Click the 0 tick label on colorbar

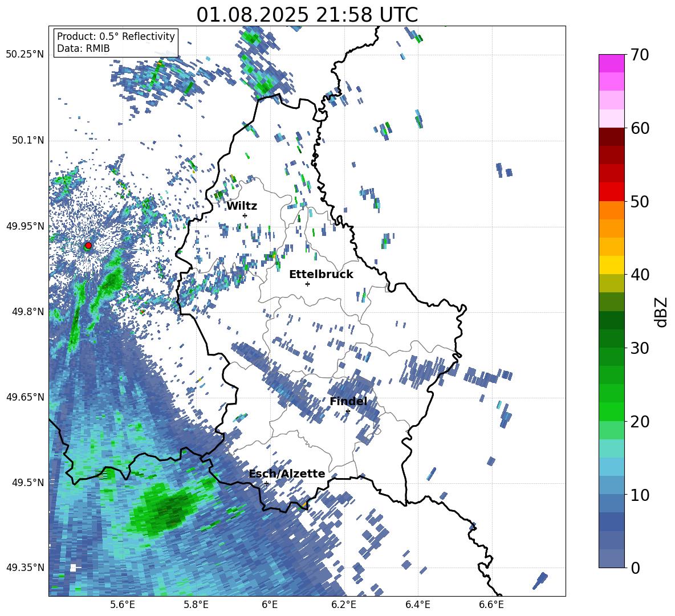tap(636, 568)
